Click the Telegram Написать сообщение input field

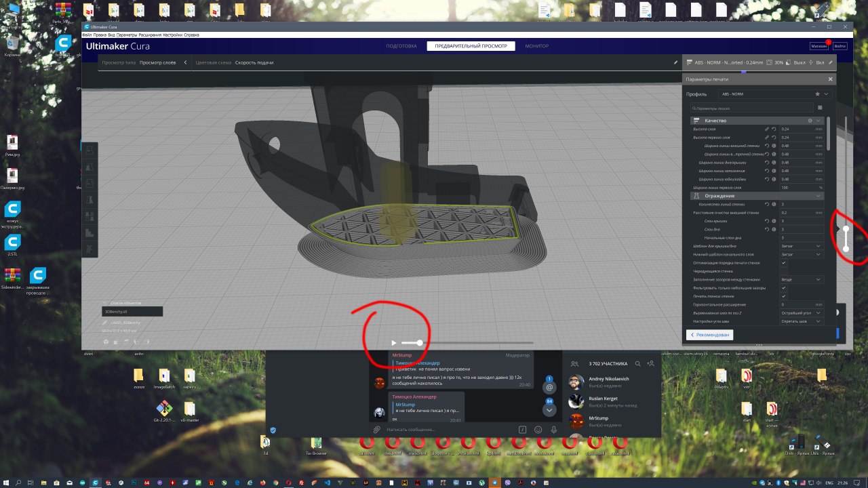[x=448, y=430]
